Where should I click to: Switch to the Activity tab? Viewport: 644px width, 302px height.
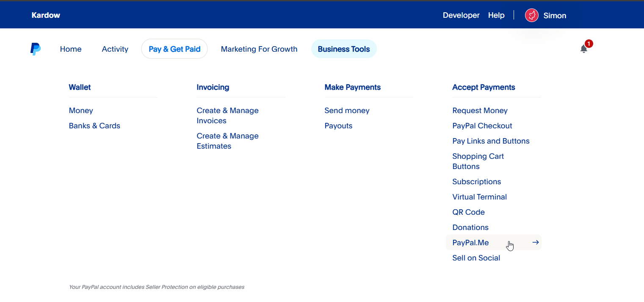tap(115, 49)
